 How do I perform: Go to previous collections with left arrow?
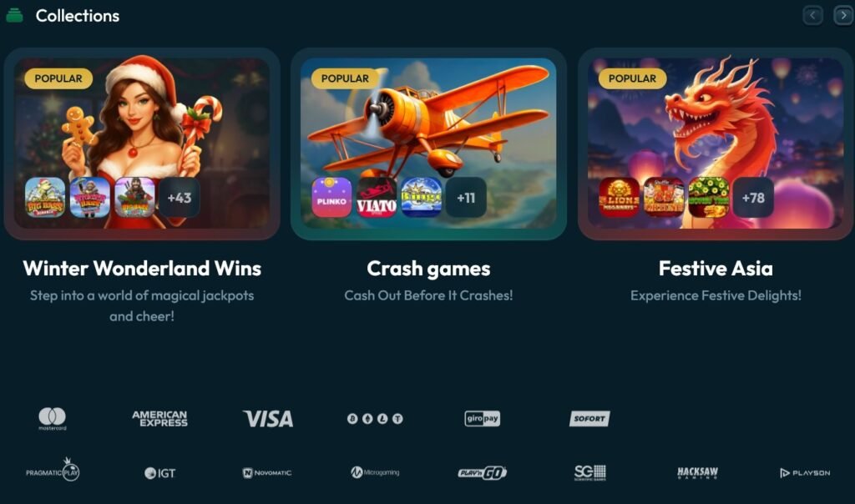tap(812, 15)
